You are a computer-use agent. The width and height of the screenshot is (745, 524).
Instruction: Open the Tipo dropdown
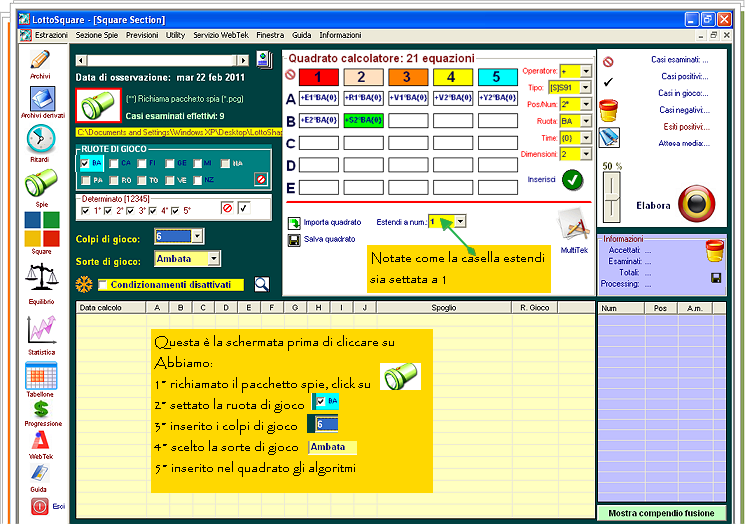click(x=585, y=87)
